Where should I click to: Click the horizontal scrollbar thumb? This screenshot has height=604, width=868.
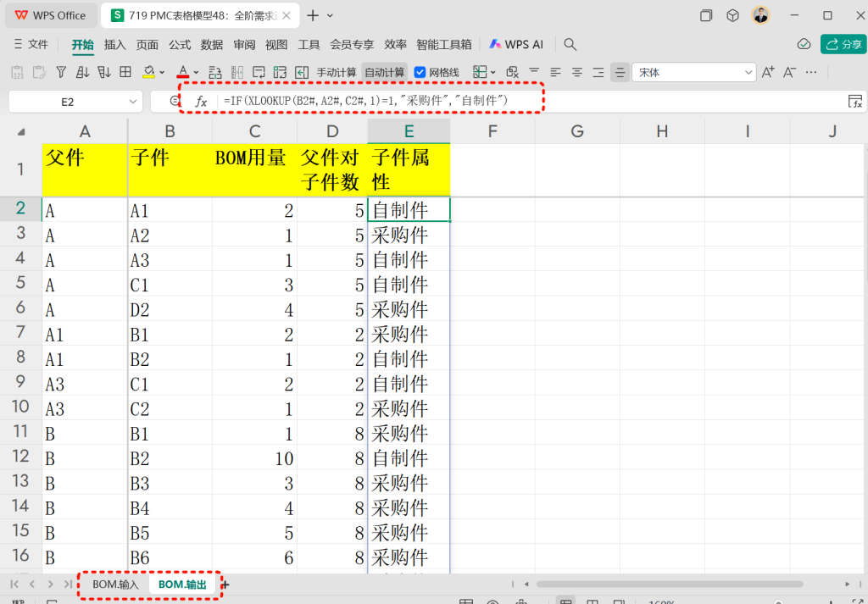[x=670, y=584]
